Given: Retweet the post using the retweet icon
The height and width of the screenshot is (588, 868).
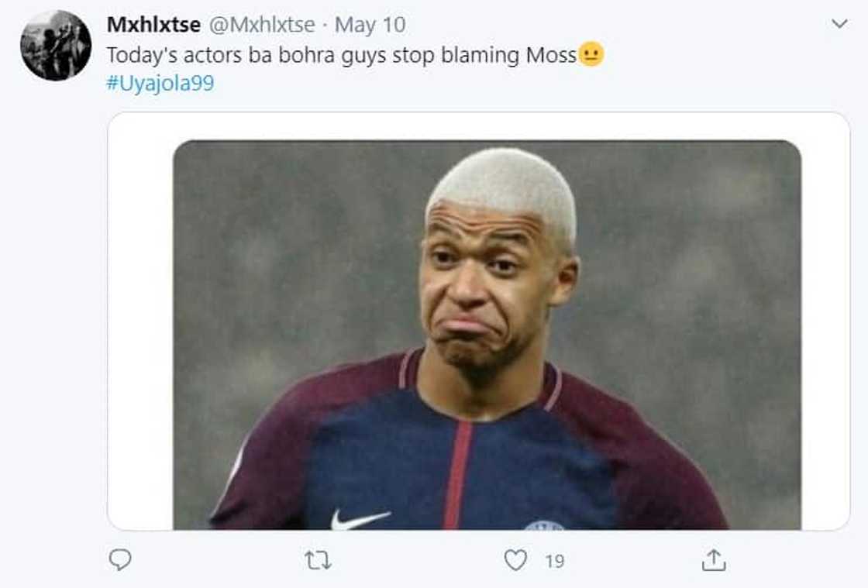Looking at the screenshot, I should (318, 560).
